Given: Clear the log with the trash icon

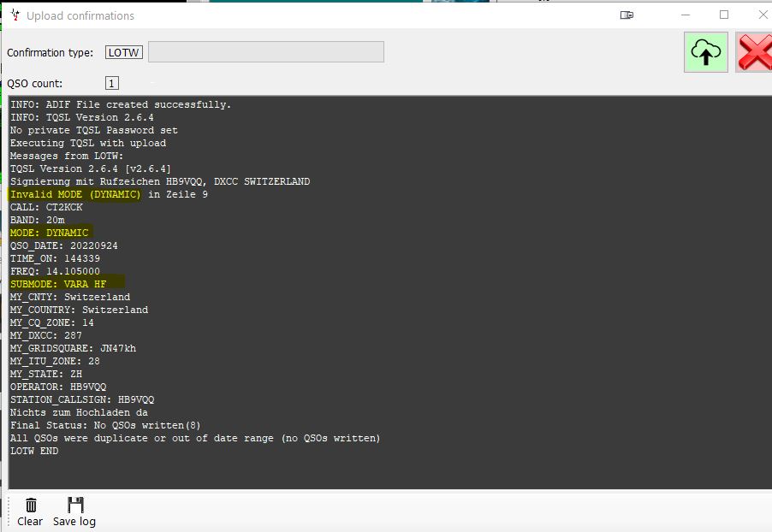Looking at the screenshot, I should click(30, 511).
